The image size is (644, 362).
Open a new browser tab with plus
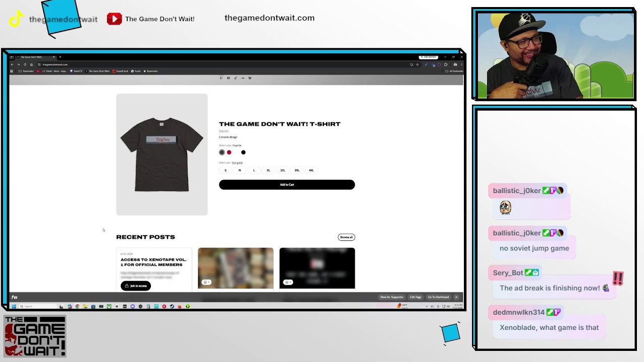click(x=60, y=57)
